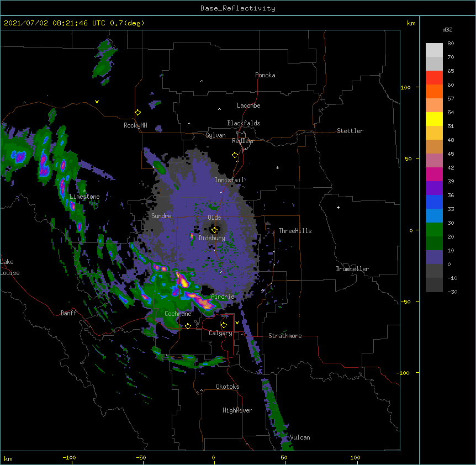Screen dimensions: 476x465
Task: Click the RockyMH label
Action: [135, 125]
